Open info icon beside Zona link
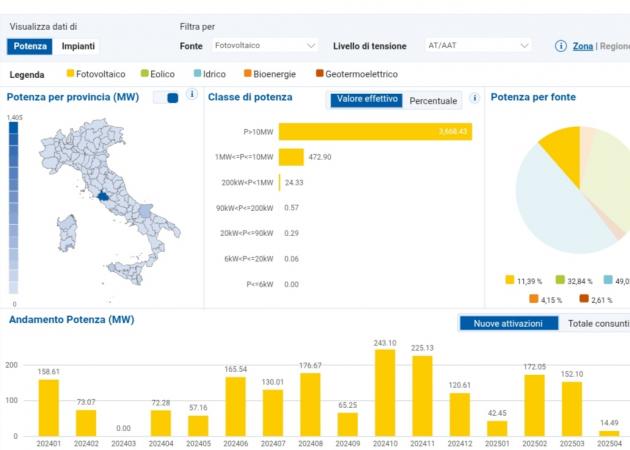Image resolution: width=630 pixels, height=450 pixels. [x=561, y=46]
